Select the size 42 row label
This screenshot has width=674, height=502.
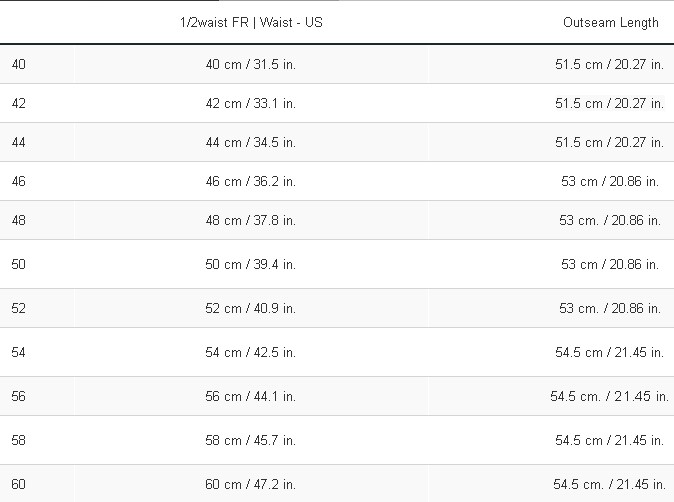[x=18, y=104]
